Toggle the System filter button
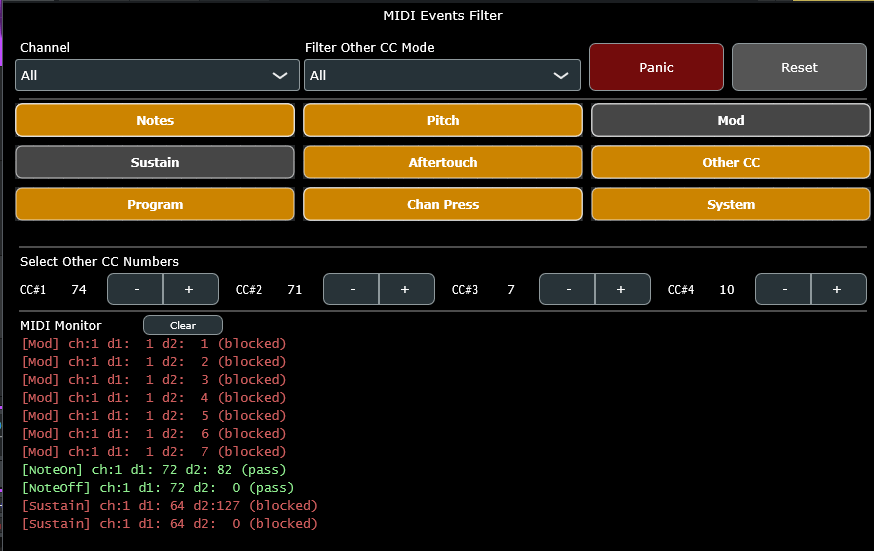 730,204
